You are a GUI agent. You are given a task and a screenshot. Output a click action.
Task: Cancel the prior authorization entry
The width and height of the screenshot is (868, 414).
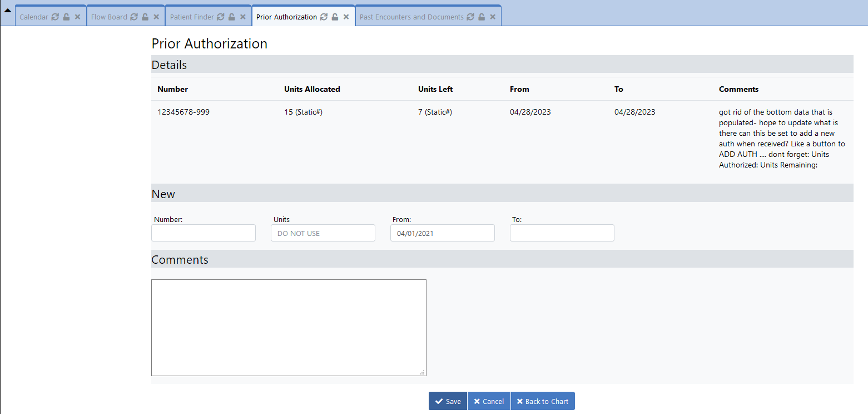489,401
